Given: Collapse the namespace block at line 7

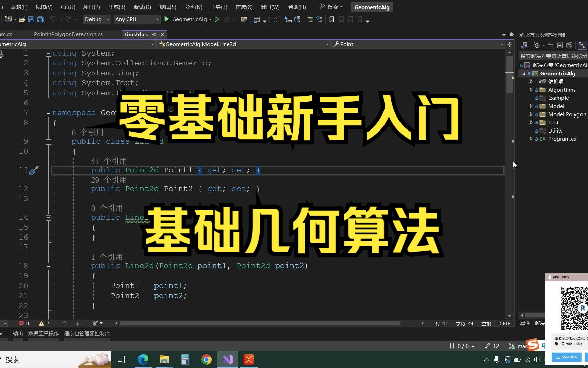Looking at the screenshot, I should coord(48,113).
